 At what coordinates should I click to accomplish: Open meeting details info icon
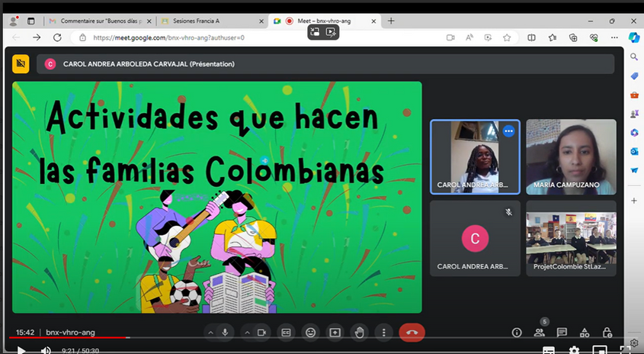coord(517,333)
